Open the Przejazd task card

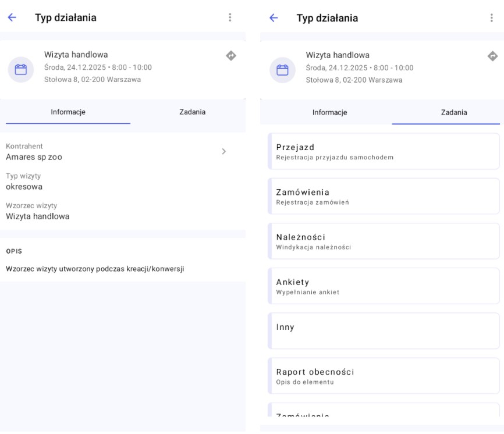pyautogui.click(x=384, y=151)
